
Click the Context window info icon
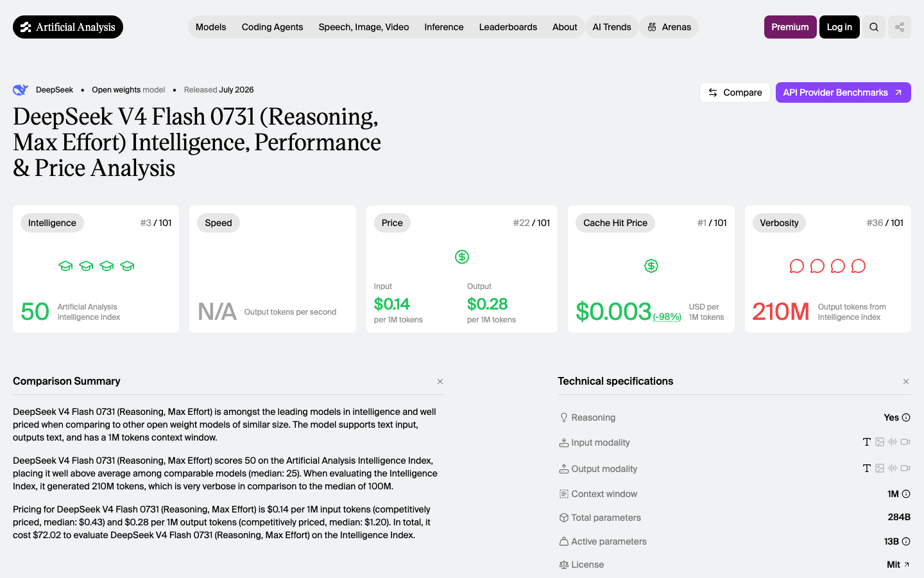pyautogui.click(x=906, y=494)
